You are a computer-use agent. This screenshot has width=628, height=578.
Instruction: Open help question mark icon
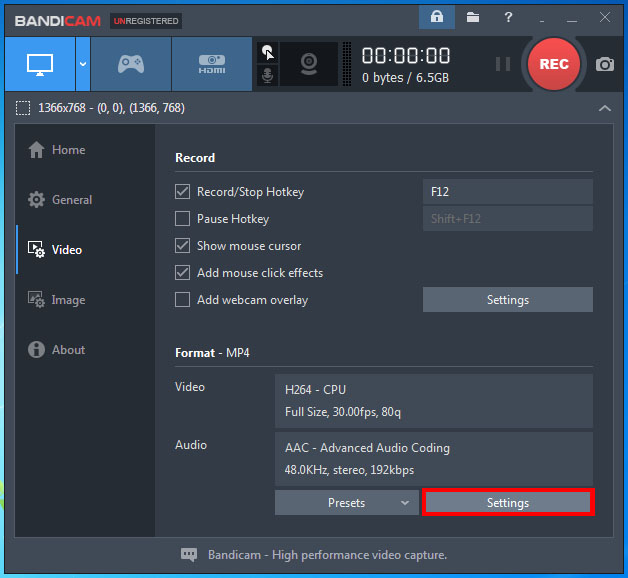[508, 17]
